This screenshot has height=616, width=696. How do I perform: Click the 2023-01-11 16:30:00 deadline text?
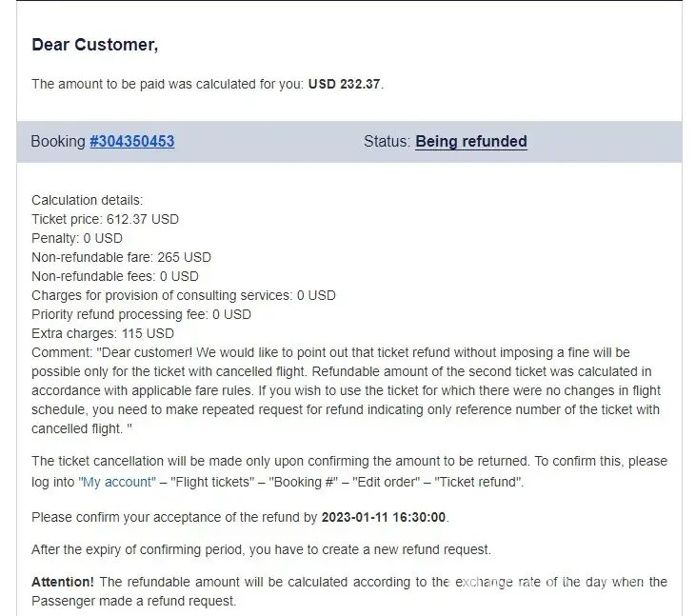[x=382, y=517]
